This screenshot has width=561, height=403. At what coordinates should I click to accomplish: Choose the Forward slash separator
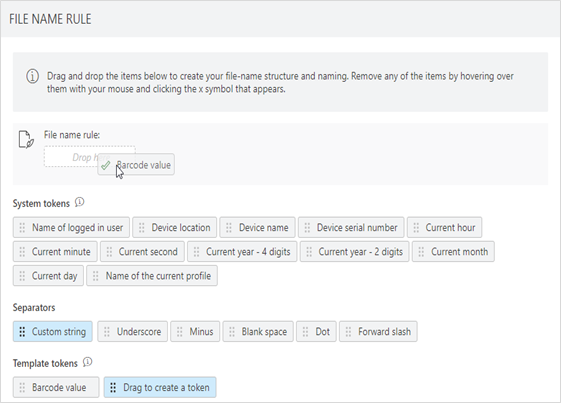pyautogui.click(x=378, y=331)
